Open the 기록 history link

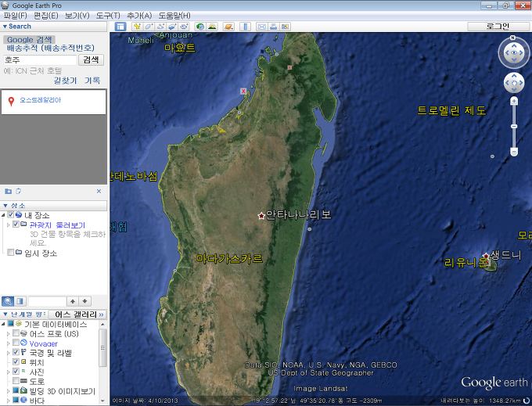92,81
